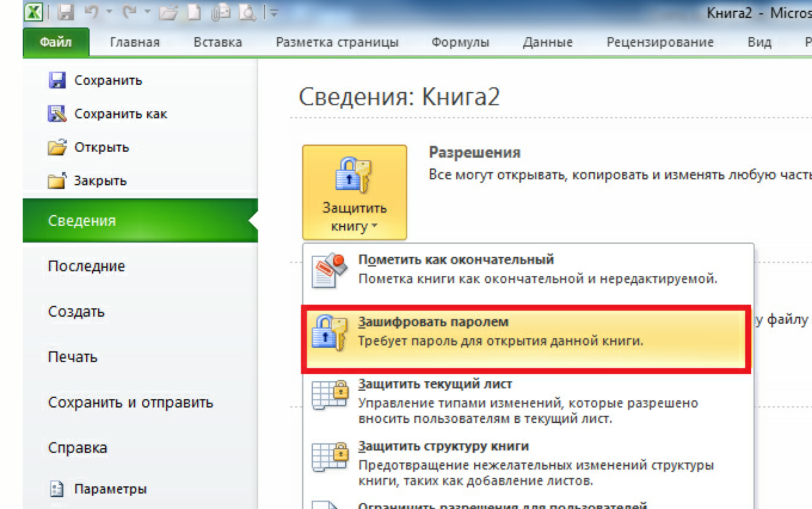The height and width of the screenshot is (509, 812).
Task: Select the Сведения section
Action: tap(140, 221)
